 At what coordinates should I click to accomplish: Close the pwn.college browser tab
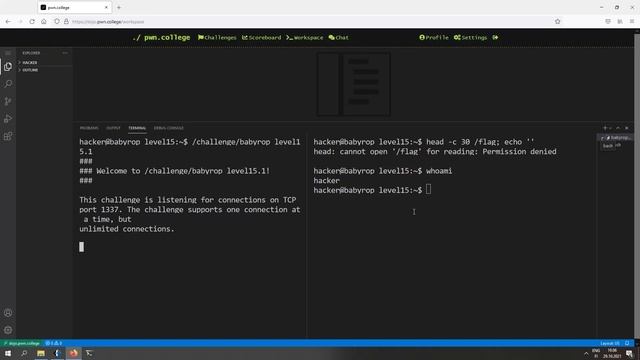coord(106,7)
